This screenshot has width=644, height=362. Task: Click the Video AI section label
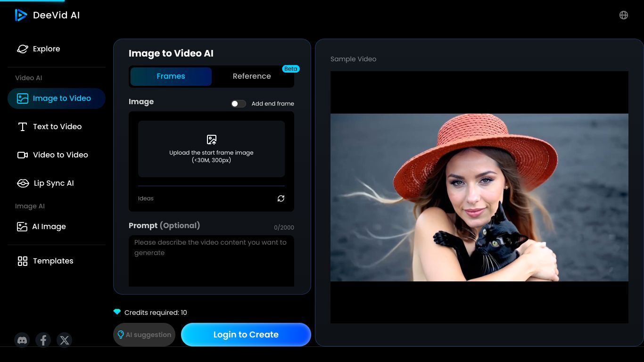pos(29,78)
